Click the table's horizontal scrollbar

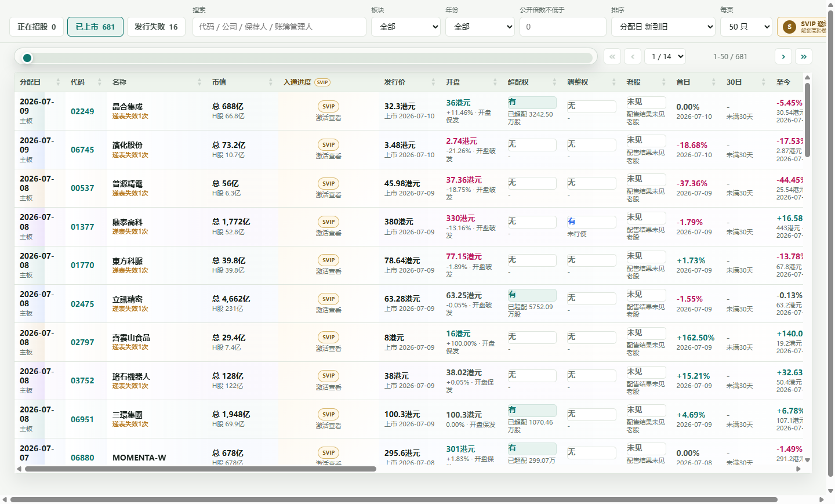201,469
